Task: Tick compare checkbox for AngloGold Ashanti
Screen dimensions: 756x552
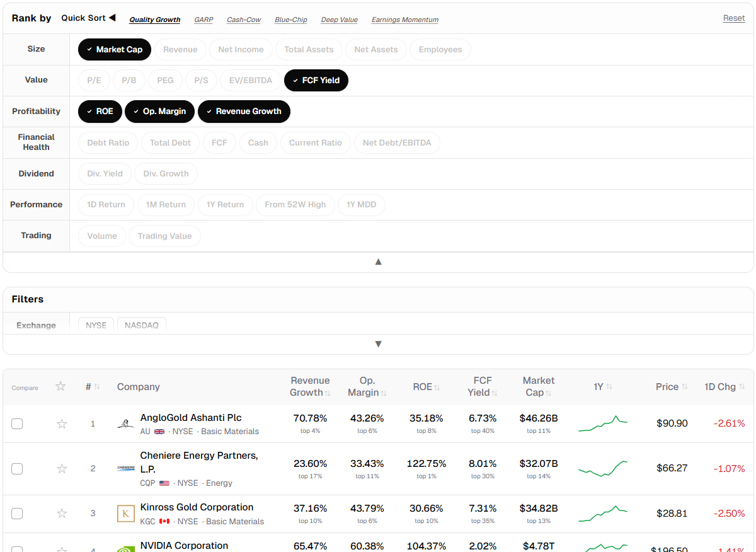Action: point(17,424)
